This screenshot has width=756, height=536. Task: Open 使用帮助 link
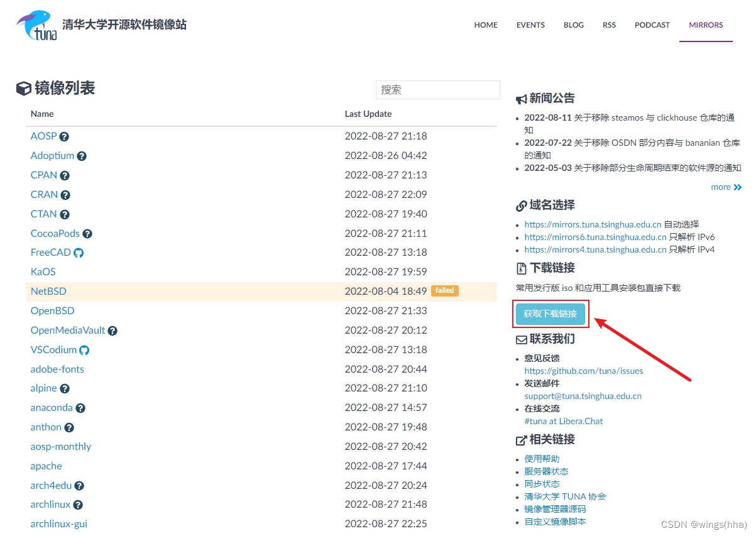pyautogui.click(x=542, y=459)
